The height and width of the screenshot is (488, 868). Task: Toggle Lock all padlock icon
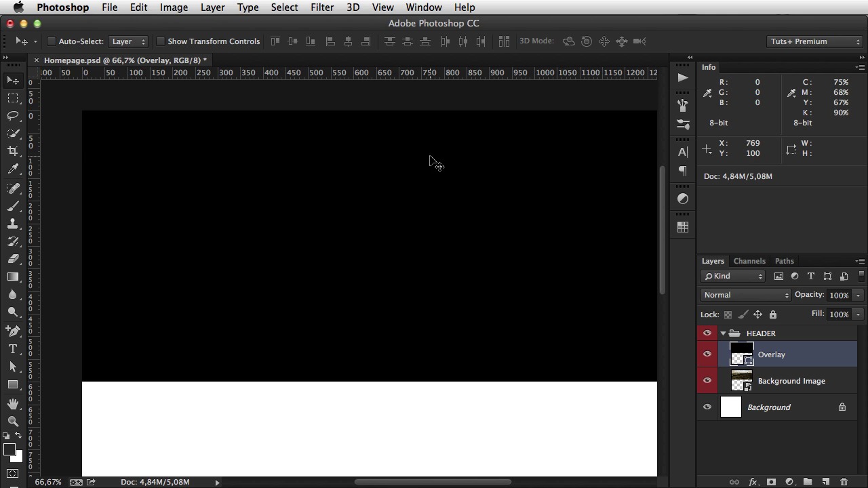(773, 314)
